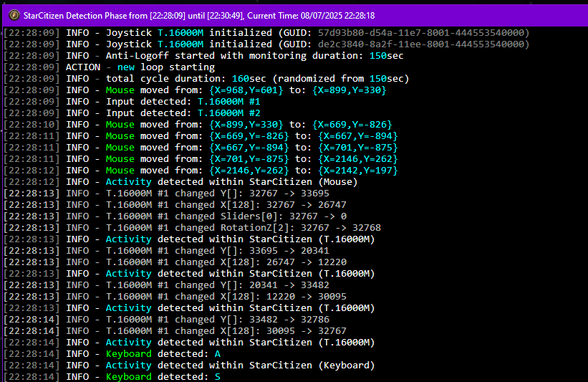The height and width of the screenshot is (382, 588).
Task: Click the [22:28:10] timestamp
Action: [32, 125]
